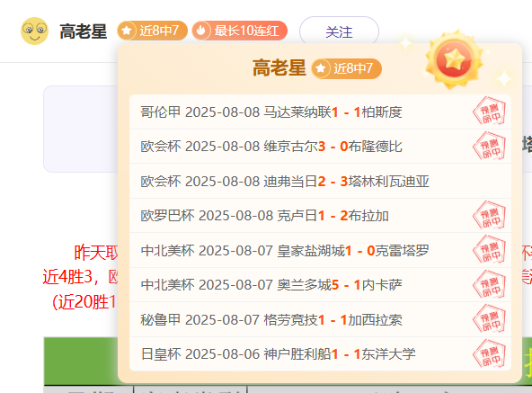
Task: Click the gold medal star emblem in popup
Action: 454,59
